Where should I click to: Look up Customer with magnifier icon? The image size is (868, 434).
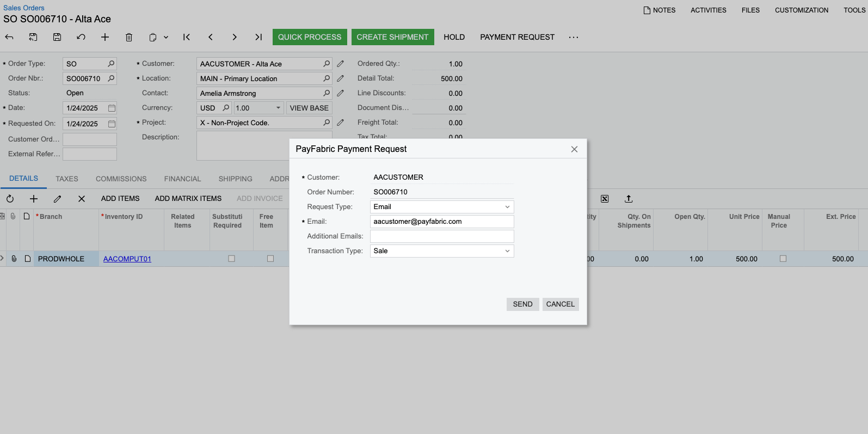327,64
